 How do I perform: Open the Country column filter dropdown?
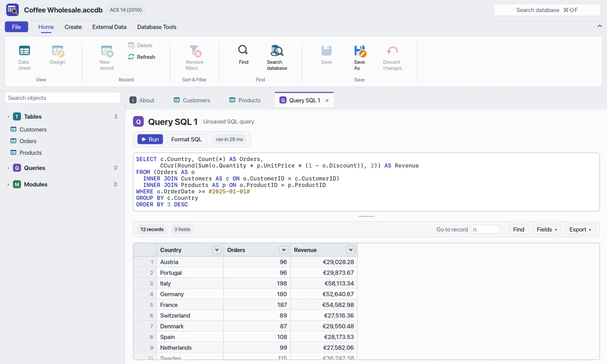point(217,250)
